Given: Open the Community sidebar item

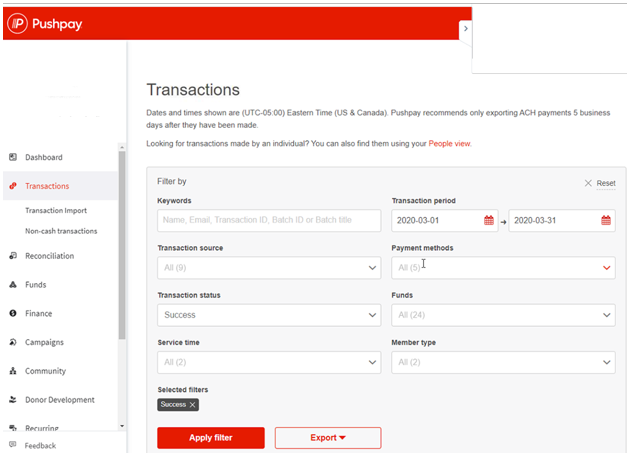Looking at the screenshot, I should (45, 371).
